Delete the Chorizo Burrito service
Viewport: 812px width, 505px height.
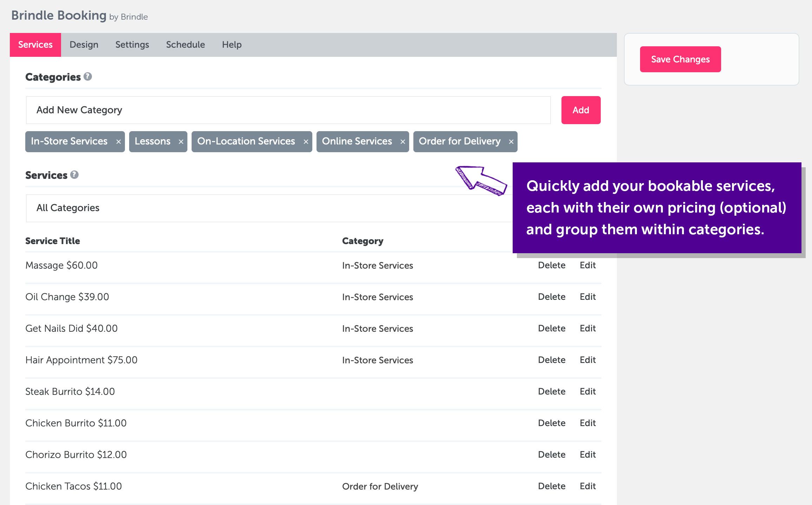[x=552, y=455]
